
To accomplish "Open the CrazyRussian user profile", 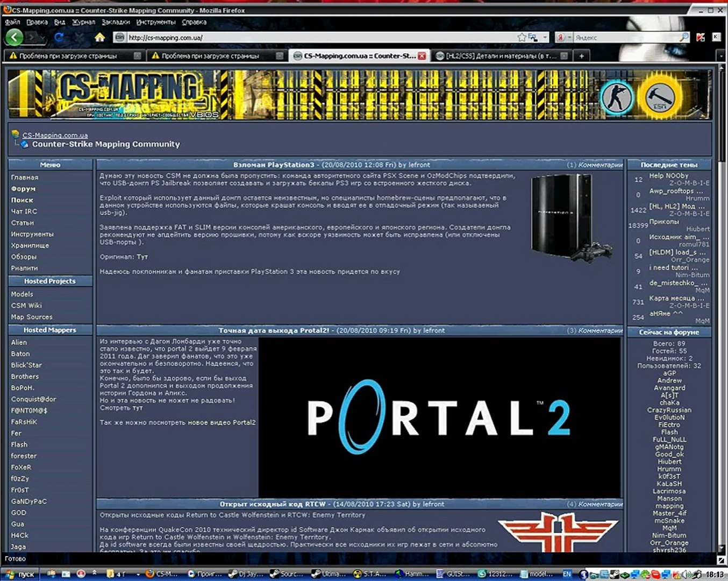I will (669, 410).
